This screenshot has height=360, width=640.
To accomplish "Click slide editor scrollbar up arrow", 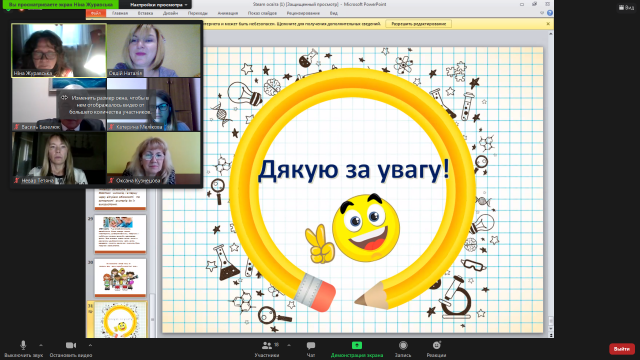I will click(551, 34).
